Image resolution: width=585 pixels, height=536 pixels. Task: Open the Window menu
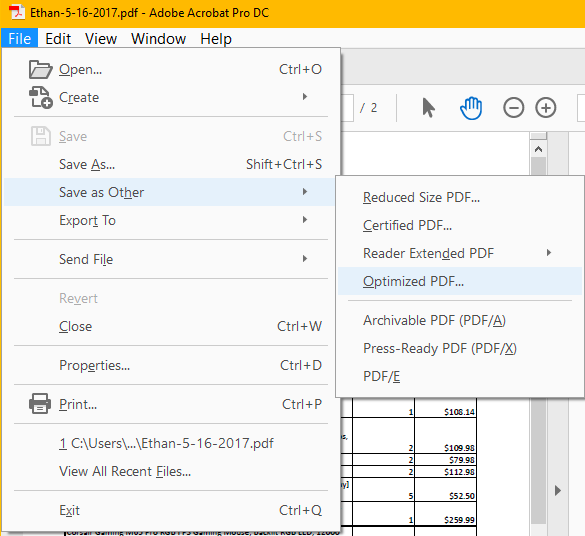pos(158,38)
